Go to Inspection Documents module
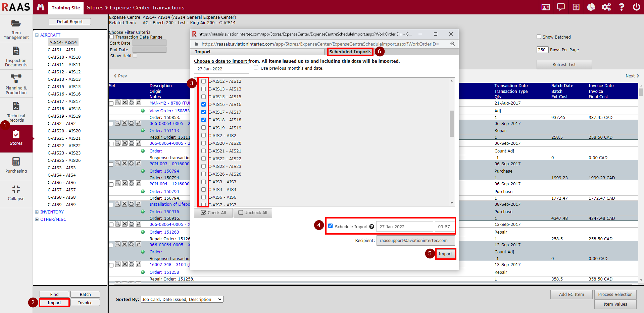The width and height of the screenshot is (644, 313). pos(16,56)
